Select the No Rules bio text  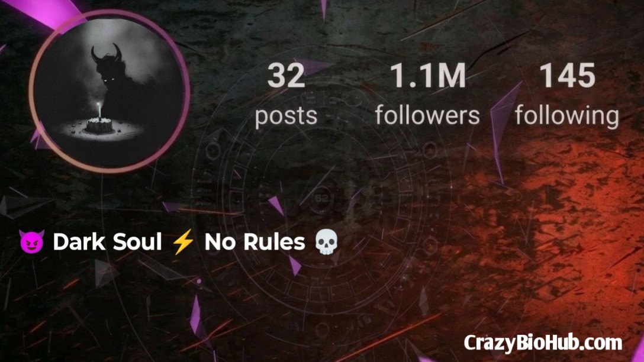255,241
